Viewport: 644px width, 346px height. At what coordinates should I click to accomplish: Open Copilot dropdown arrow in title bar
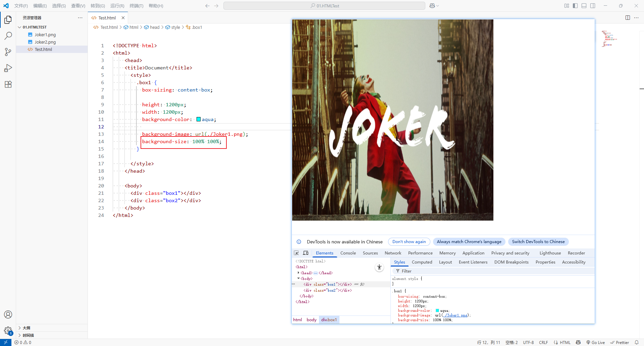(438, 6)
